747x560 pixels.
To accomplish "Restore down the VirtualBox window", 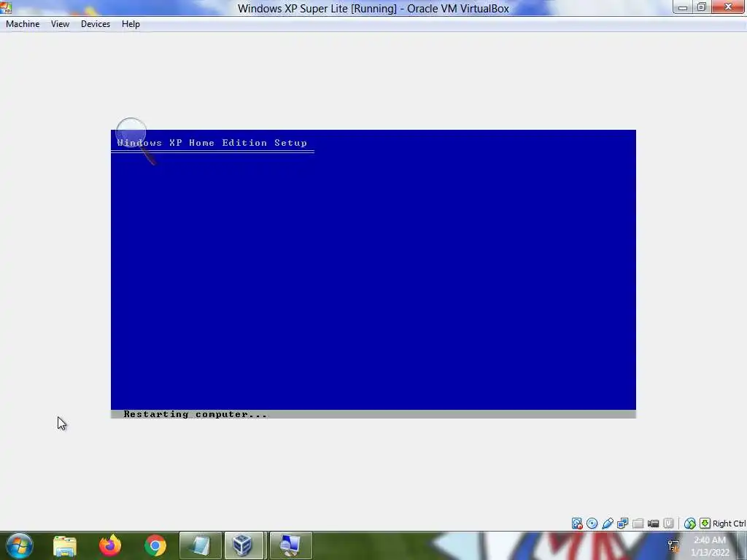I will tap(702, 7).
